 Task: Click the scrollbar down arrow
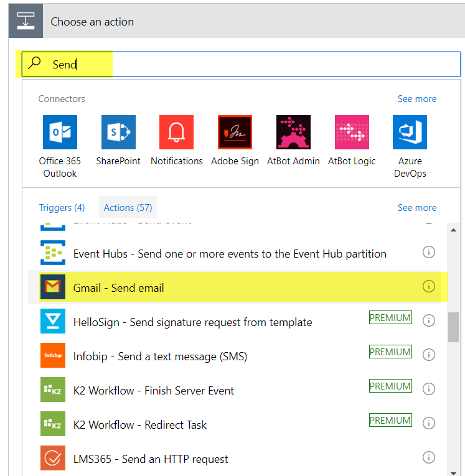click(453, 474)
